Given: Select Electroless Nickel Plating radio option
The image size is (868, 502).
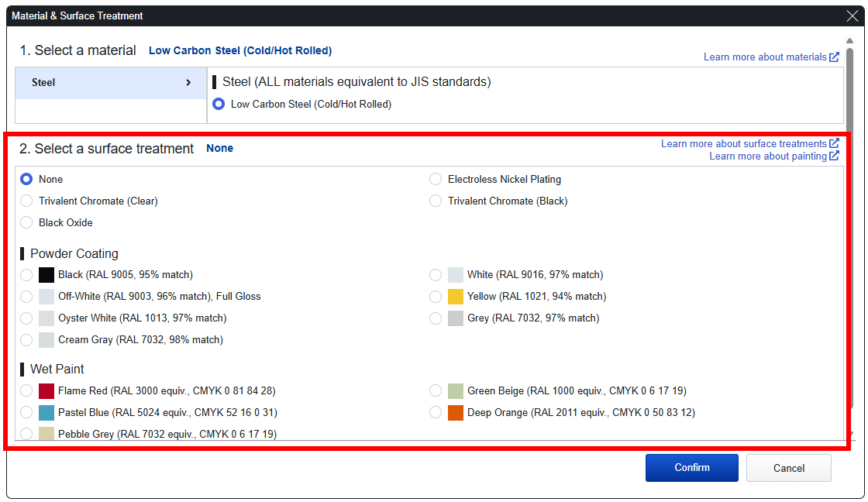Looking at the screenshot, I should (x=436, y=180).
